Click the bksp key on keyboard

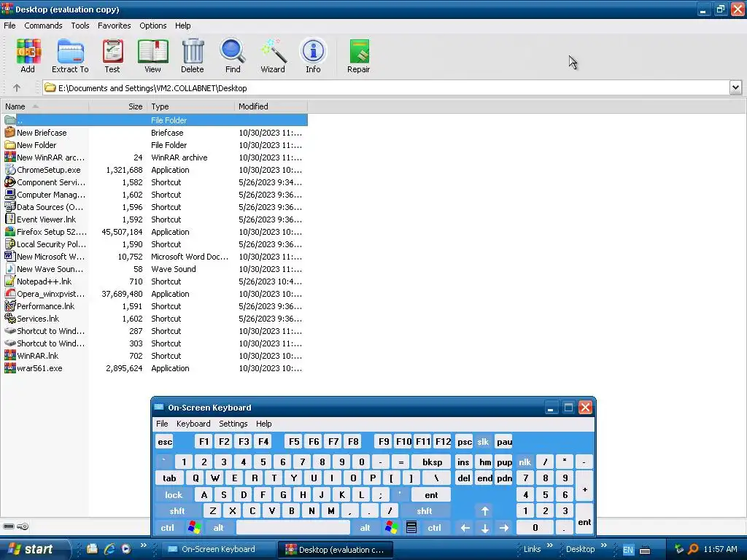click(432, 462)
